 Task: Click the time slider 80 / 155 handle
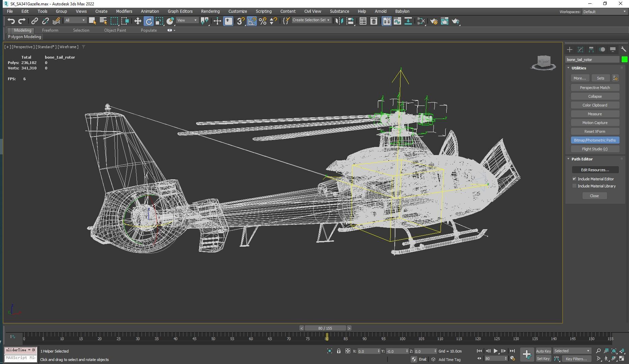325,328
